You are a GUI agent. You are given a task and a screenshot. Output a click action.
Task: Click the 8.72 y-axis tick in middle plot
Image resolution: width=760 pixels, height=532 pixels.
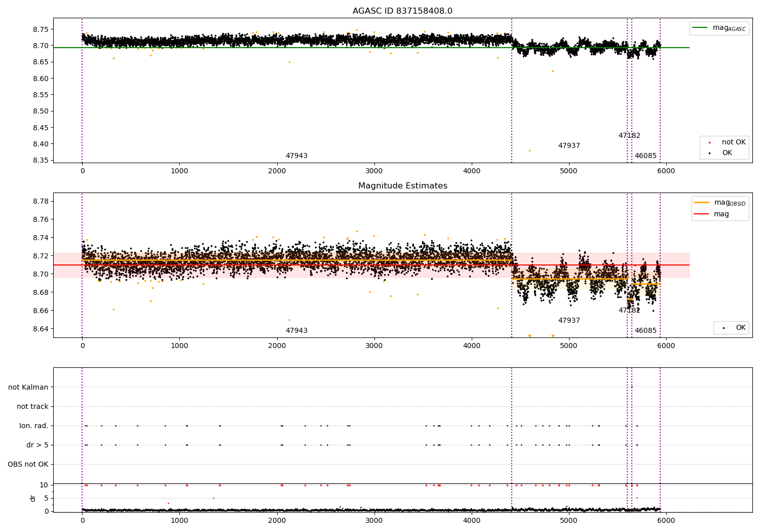point(41,256)
